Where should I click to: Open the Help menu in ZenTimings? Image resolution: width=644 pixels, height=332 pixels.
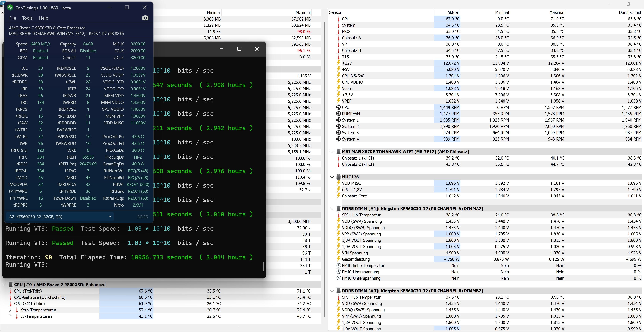coord(44,18)
